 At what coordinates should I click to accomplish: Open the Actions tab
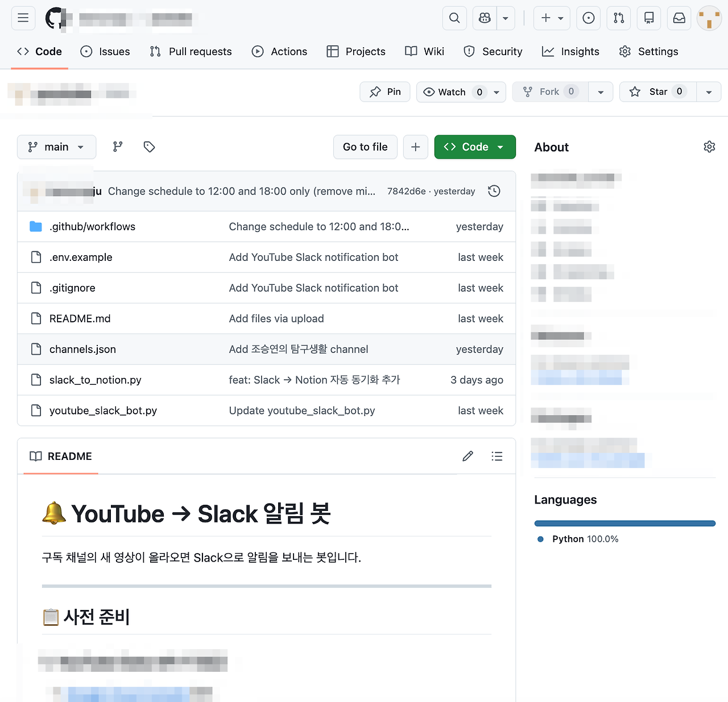coord(279,52)
